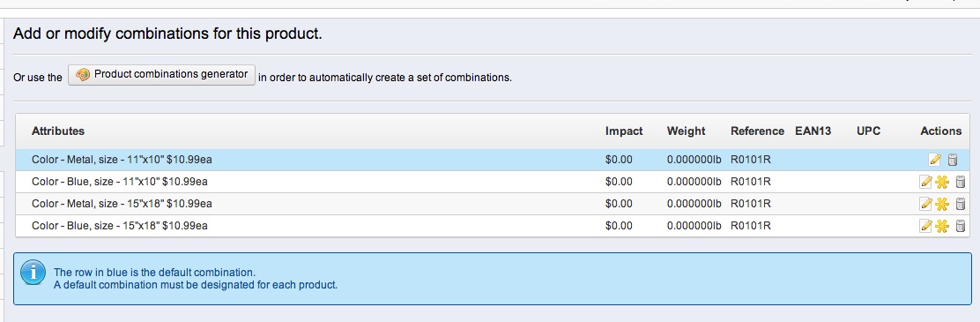The image size is (980, 322).
Task: Click the Impact column header
Action: [x=624, y=131]
